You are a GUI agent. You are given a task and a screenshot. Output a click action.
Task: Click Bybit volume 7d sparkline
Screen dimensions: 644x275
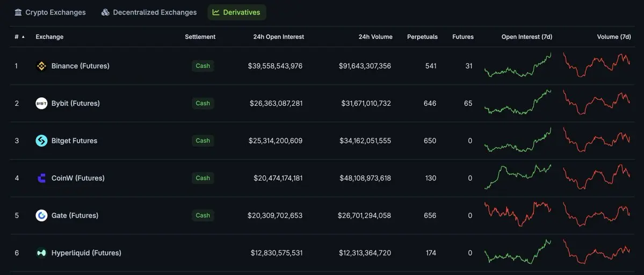(596, 102)
